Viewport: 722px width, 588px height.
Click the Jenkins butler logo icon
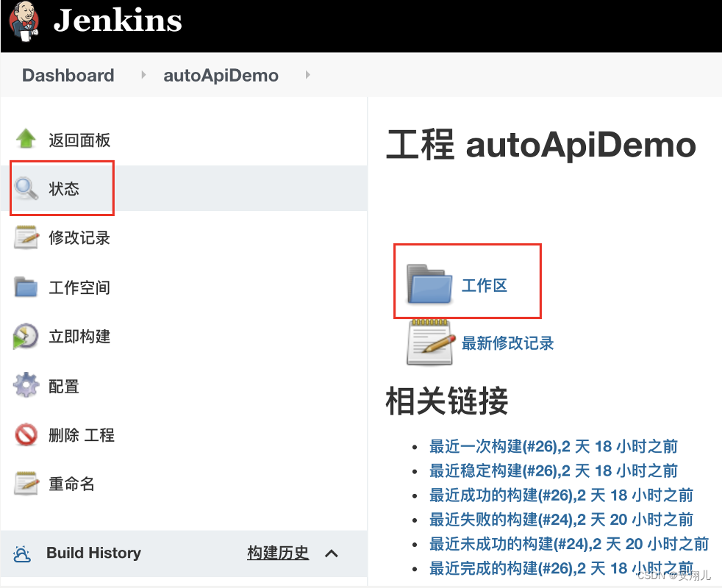pyautogui.click(x=25, y=21)
